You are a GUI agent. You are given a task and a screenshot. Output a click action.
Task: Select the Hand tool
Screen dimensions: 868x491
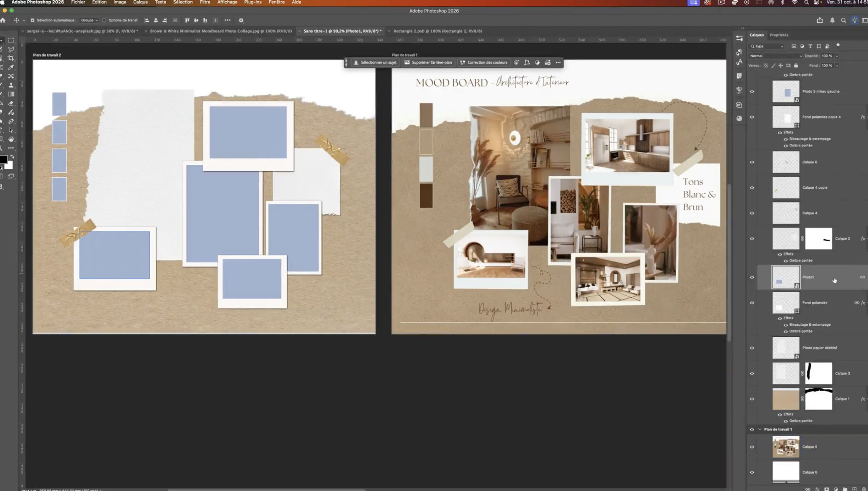(x=11, y=139)
